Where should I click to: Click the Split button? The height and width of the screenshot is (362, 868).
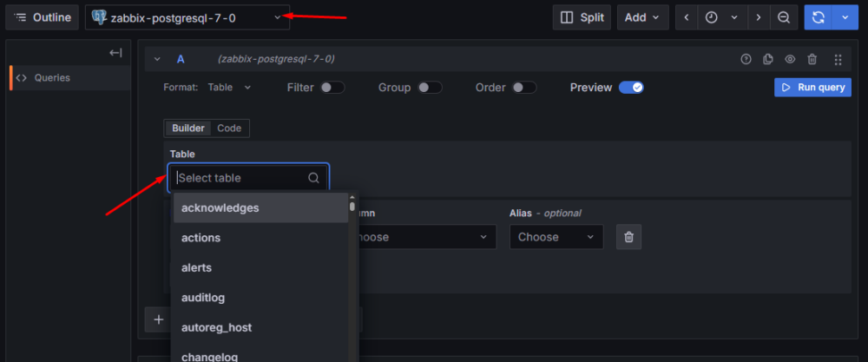(x=582, y=17)
